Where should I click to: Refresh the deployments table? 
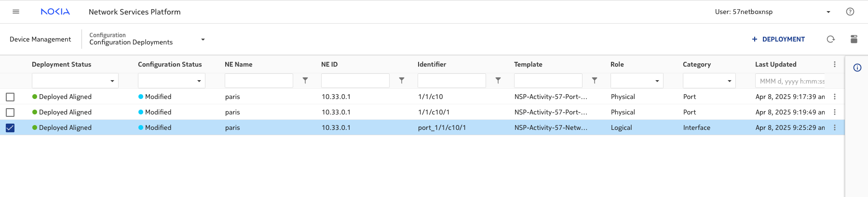point(830,39)
